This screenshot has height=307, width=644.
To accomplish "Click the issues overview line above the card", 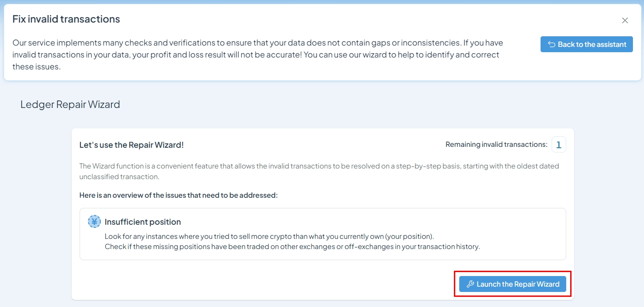I will pos(179,195).
